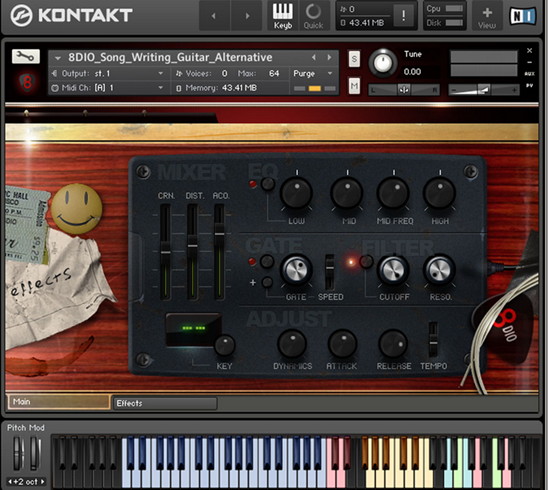Click the Native Instruments NI logo
Image resolution: width=549 pixels, height=490 pixels.
(x=523, y=16)
